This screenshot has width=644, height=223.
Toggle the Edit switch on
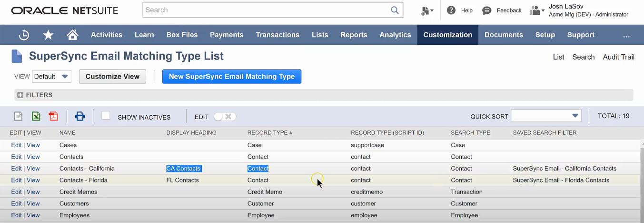point(224,117)
